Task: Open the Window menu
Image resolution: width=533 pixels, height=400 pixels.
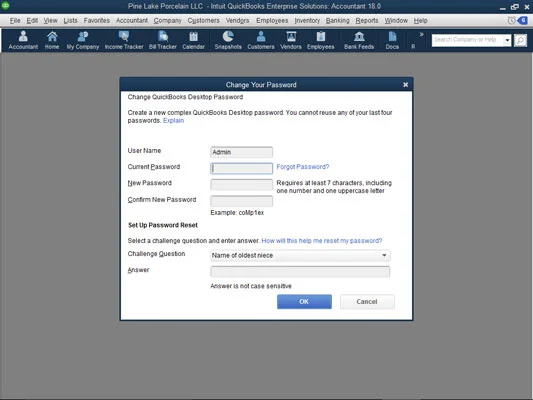Action: [x=396, y=21]
